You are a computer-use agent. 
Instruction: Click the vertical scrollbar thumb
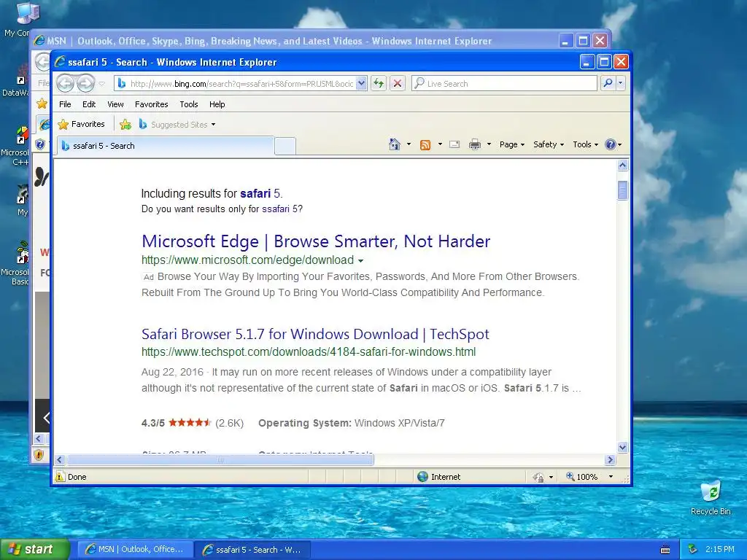coord(623,190)
